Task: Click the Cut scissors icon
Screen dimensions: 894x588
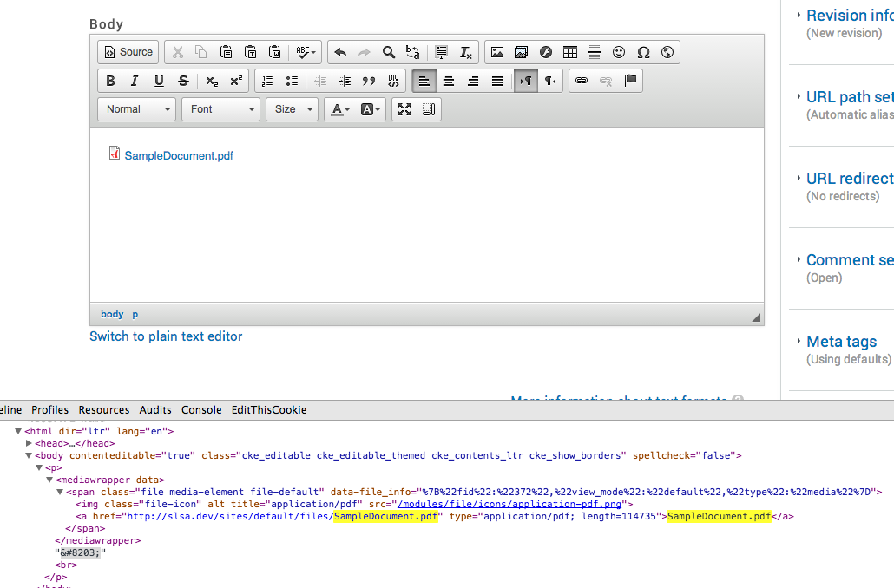Action: point(178,52)
